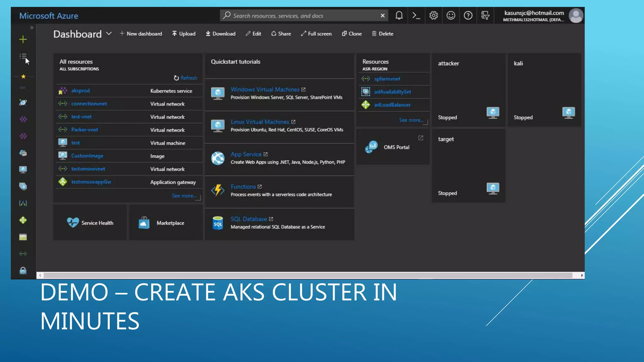Screen dimensions: 644x362
Task: Click Download in dashboard toolbar
Action: coord(220,34)
